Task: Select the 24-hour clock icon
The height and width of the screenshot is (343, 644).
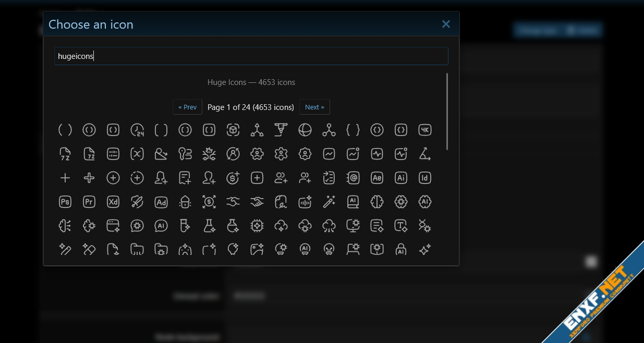Action: (x=137, y=130)
